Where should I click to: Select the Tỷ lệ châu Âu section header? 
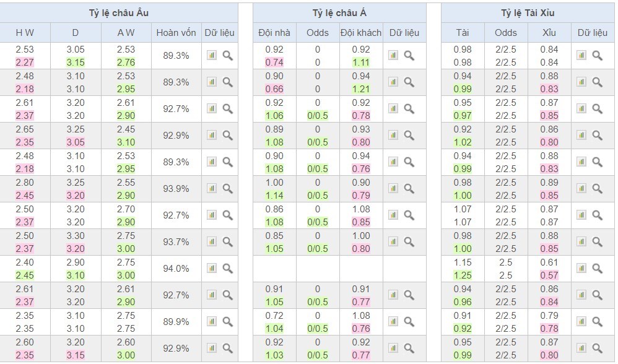[119, 13]
